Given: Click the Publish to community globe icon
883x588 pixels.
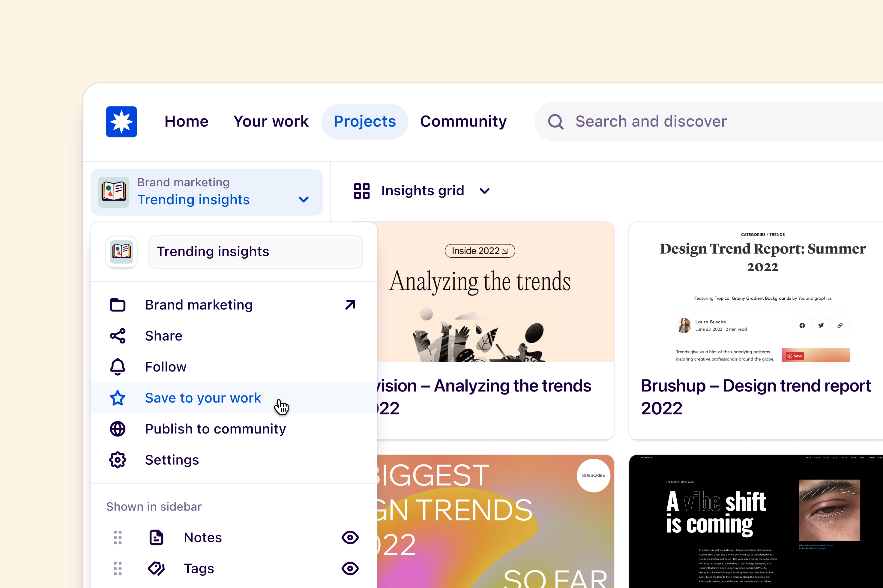Looking at the screenshot, I should tap(117, 429).
